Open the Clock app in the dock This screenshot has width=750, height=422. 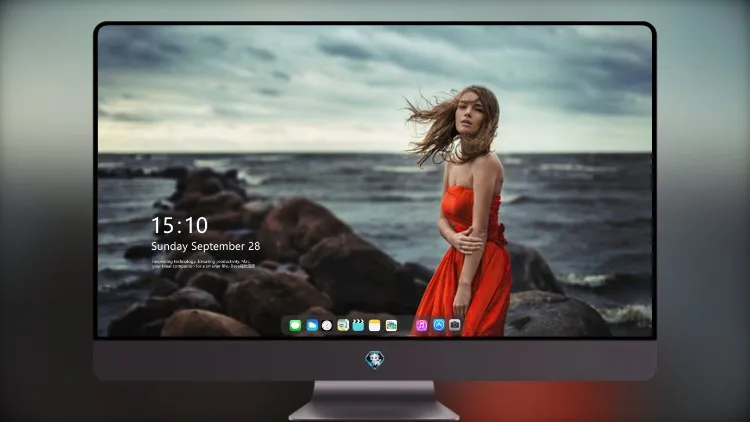(327, 325)
